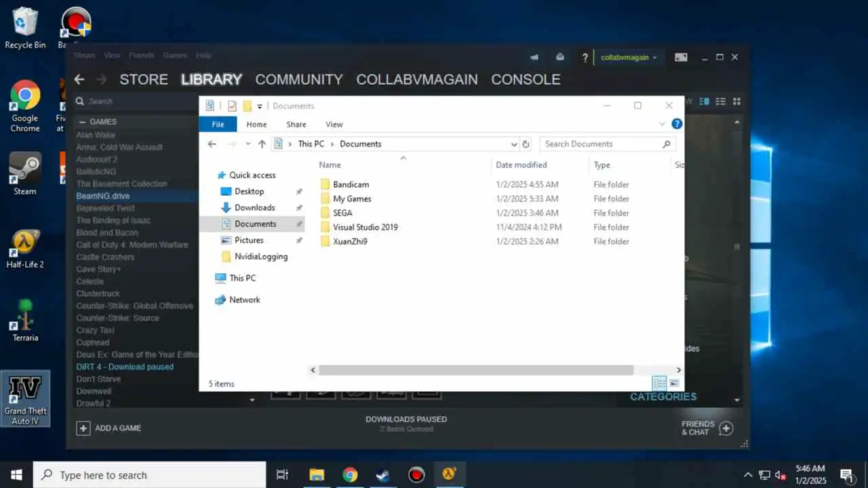
Task: Click DOWNLOADS PAUSED status in Steam
Action: tap(406, 419)
